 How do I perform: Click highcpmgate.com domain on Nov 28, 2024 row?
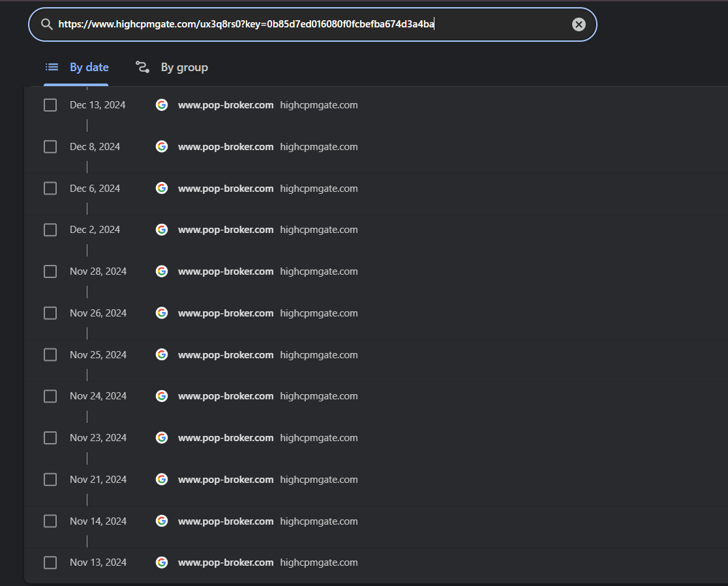[x=319, y=271]
